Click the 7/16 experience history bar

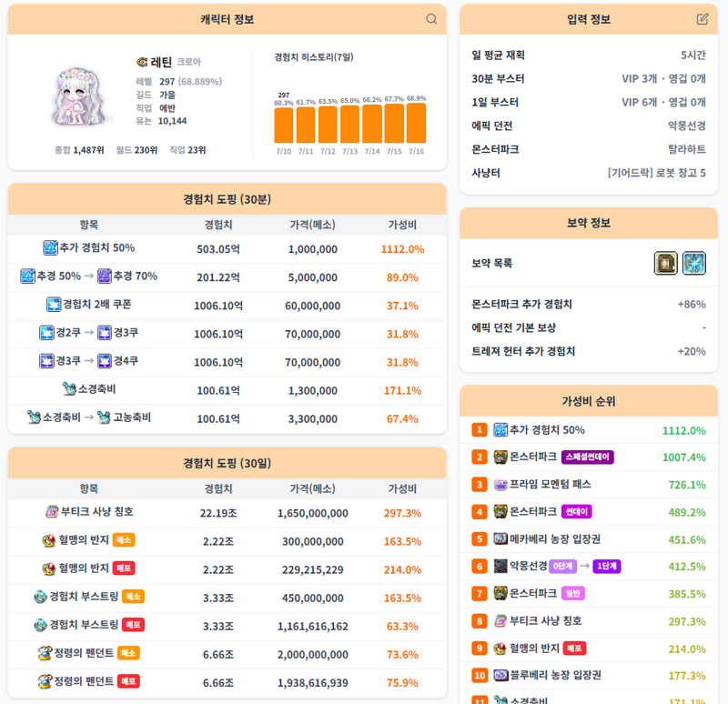[x=416, y=123]
